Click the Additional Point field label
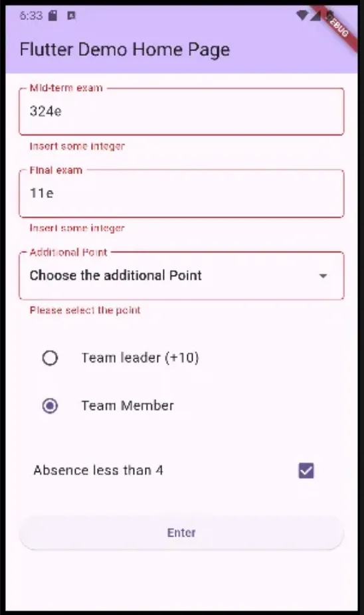The height and width of the screenshot is (615, 364). (68, 252)
